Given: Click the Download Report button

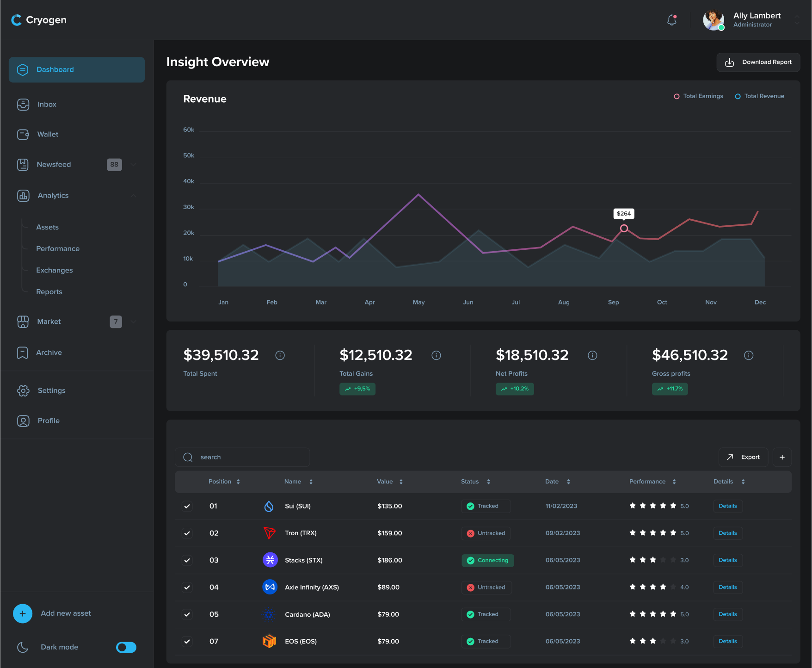Looking at the screenshot, I should (758, 62).
